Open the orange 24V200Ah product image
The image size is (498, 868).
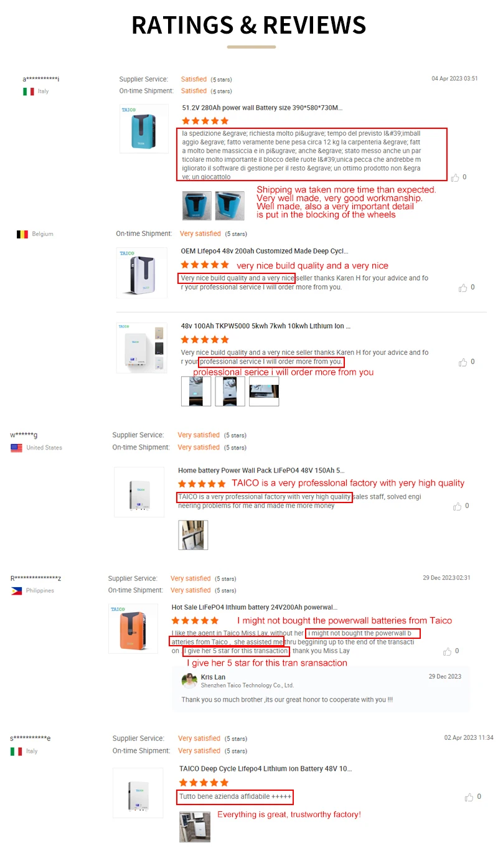click(x=133, y=628)
